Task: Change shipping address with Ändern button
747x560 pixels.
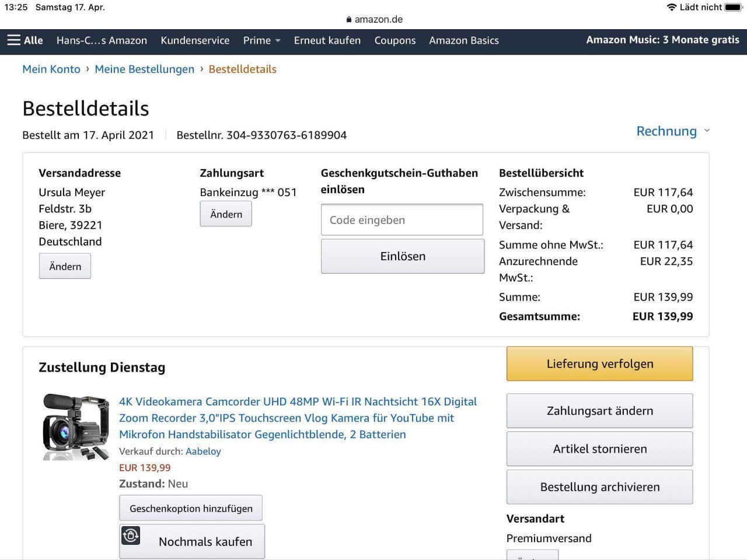Action: (65, 267)
